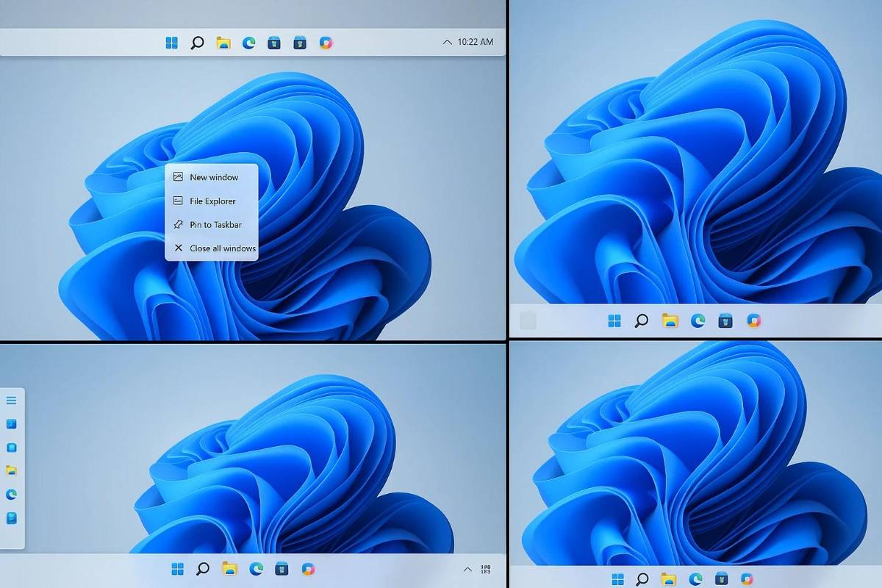Open Edge on the bottom-left desktop taskbar

[256, 569]
